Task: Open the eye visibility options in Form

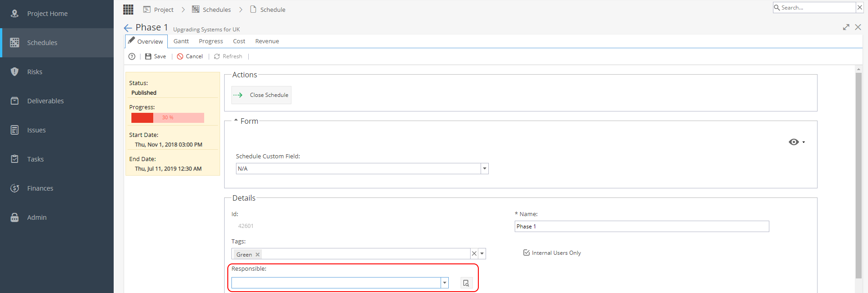Action: pos(797,142)
